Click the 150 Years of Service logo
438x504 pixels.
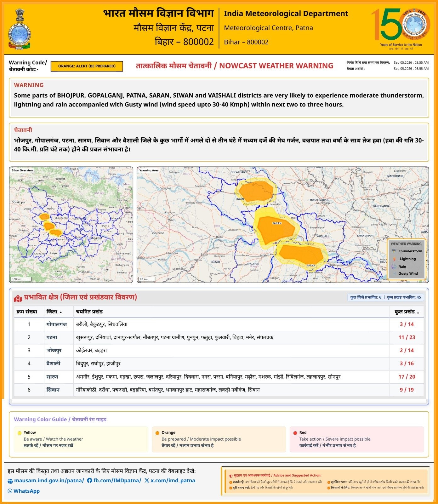tap(401, 29)
